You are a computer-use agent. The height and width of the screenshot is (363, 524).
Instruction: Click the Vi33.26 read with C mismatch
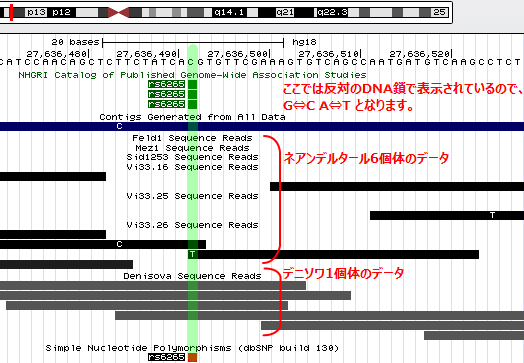[x=103, y=244]
